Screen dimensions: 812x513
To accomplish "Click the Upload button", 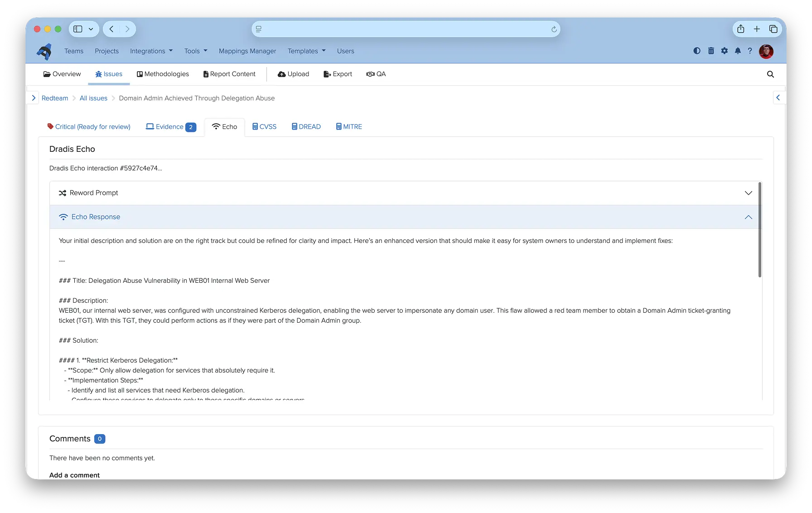I will 294,74.
